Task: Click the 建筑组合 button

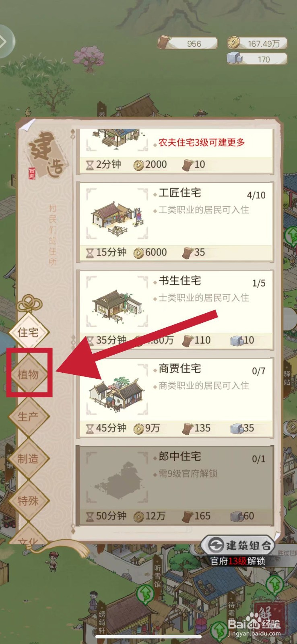Action: tap(238, 546)
